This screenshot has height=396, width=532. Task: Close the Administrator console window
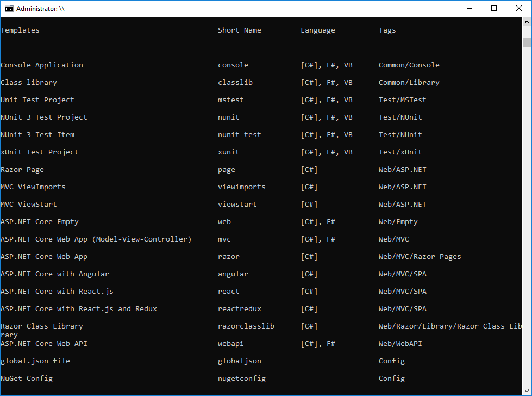click(x=519, y=9)
